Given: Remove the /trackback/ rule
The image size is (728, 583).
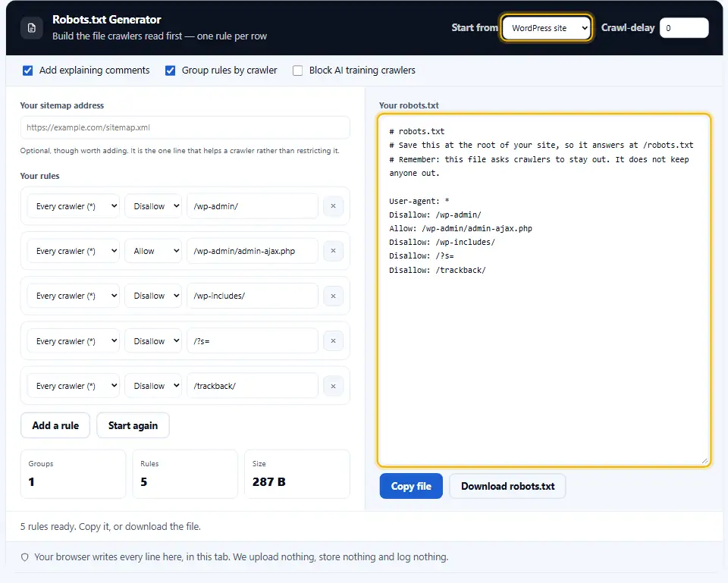Looking at the screenshot, I should [x=333, y=386].
